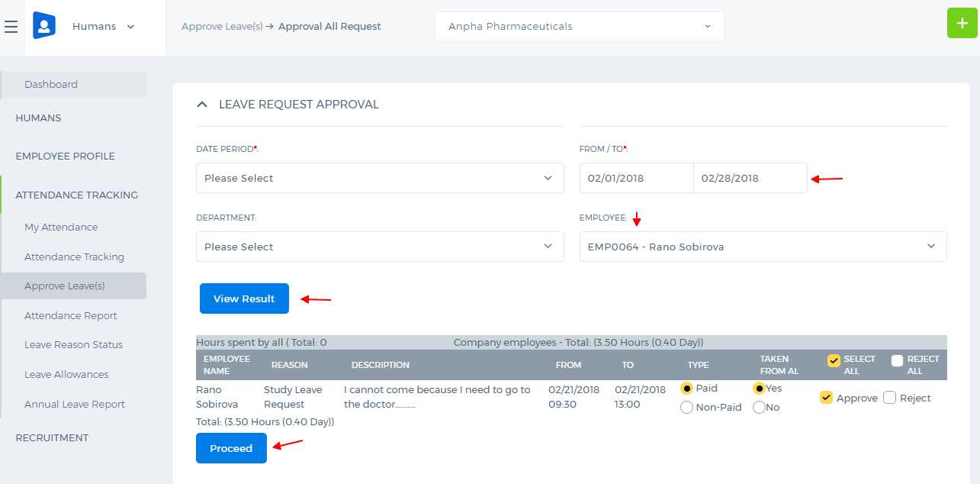
Task: Click the EMPLOYEE NAME column header
Action: click(227, 365)
